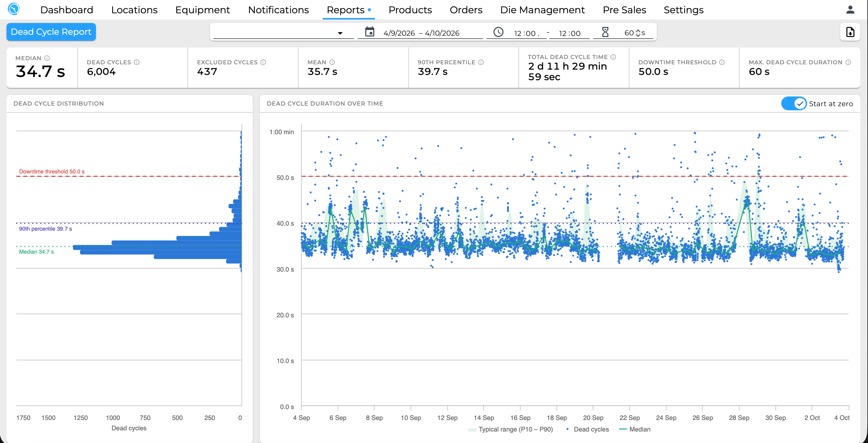Viewport: 868px width, 443px height.
Task: Toggle Typical range (P10 – P90) legend series
Action: pos(510,429)
